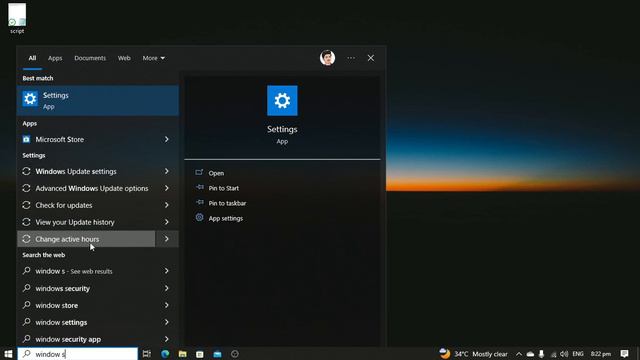Choose App settings action
Viewport: 640px width, 360px height.
[x=226, y=218]
